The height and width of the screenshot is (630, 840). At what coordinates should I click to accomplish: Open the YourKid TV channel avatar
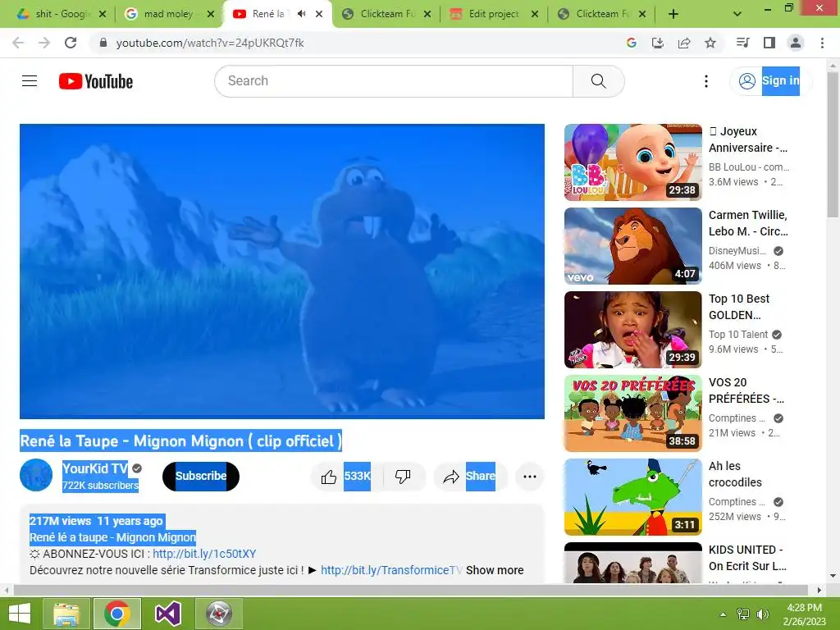tap(36, 475)
